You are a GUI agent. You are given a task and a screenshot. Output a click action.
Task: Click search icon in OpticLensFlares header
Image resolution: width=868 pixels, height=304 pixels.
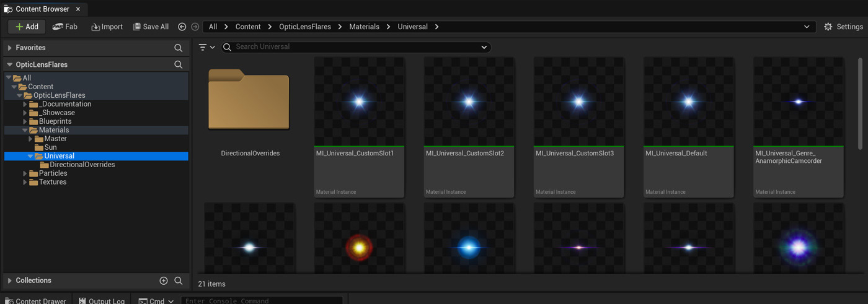(179, 64)
